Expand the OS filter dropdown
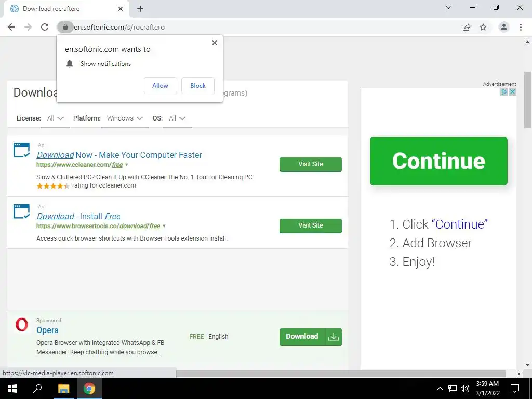Viewport: 532px width, 399px height. [x=177, y=118]
